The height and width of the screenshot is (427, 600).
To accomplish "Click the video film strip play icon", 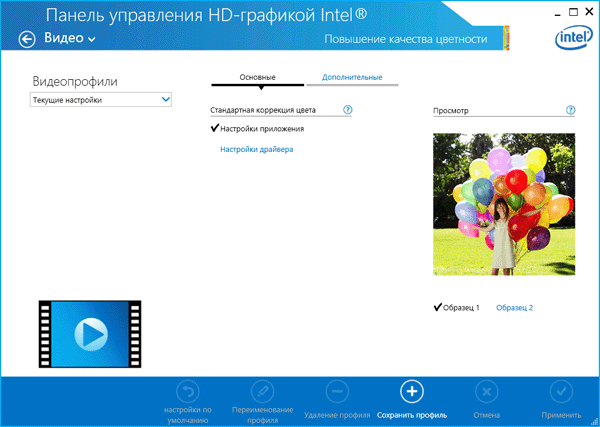I will pyautogui.click(x=90, y=334).
